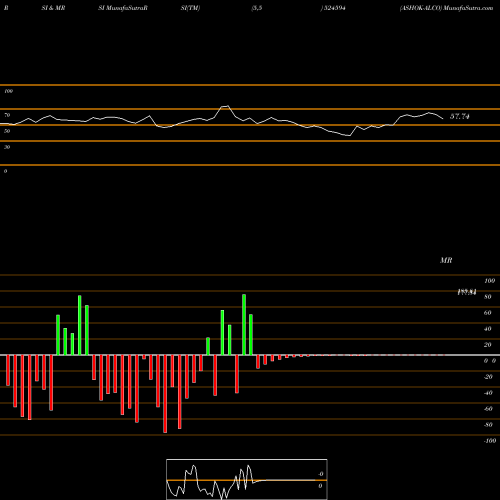Open the (ASHOKALCO) MunafaSutra.com label
This screenshot has width=500, height=500.
pos(447,8)
